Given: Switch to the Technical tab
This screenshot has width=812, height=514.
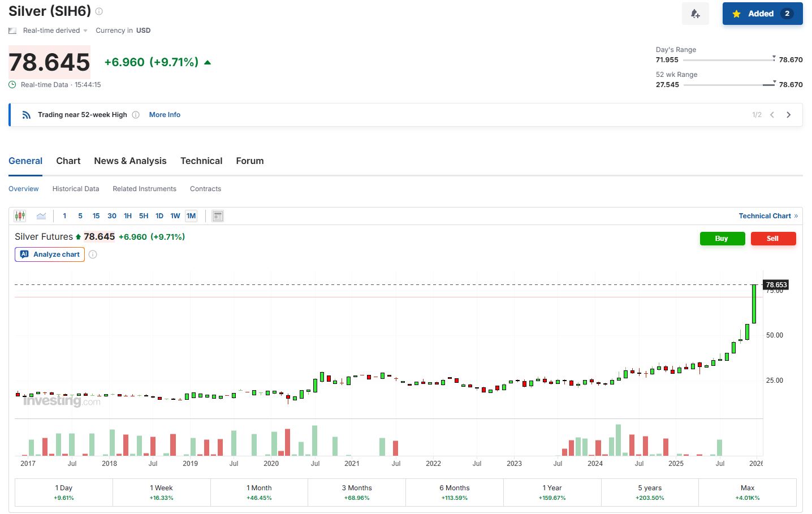Looking at the screenshot, I should click(201, 161).
